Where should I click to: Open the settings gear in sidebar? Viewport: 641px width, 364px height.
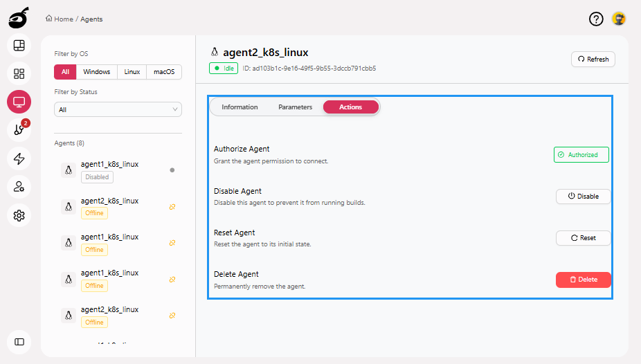pos(19,215)
